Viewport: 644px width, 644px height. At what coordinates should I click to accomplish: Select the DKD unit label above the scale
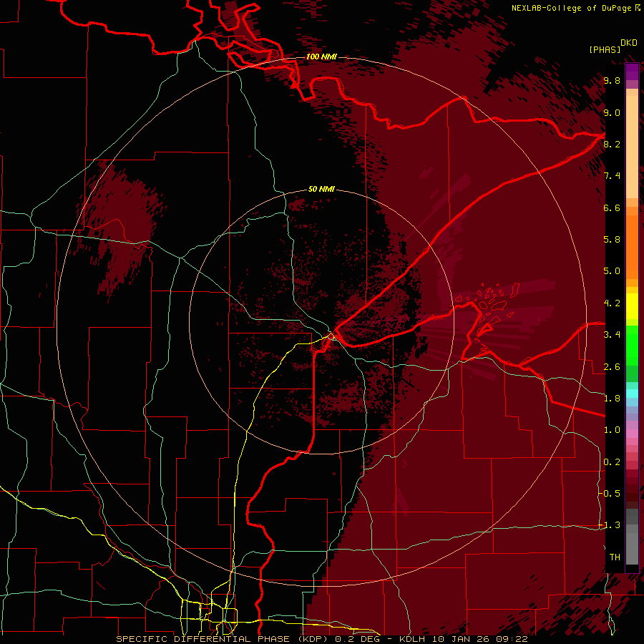[629, 43]
